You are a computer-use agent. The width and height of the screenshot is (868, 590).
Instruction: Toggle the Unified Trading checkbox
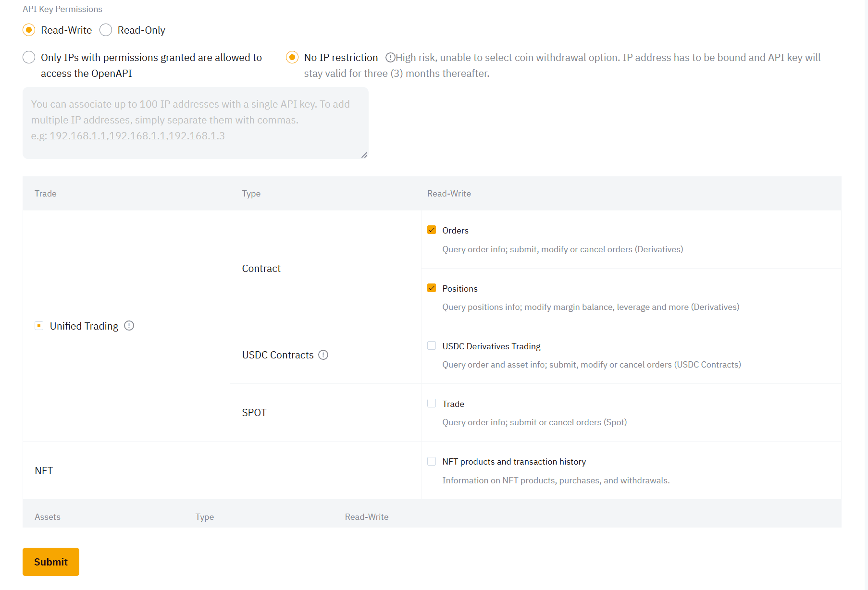coord(39,326)
